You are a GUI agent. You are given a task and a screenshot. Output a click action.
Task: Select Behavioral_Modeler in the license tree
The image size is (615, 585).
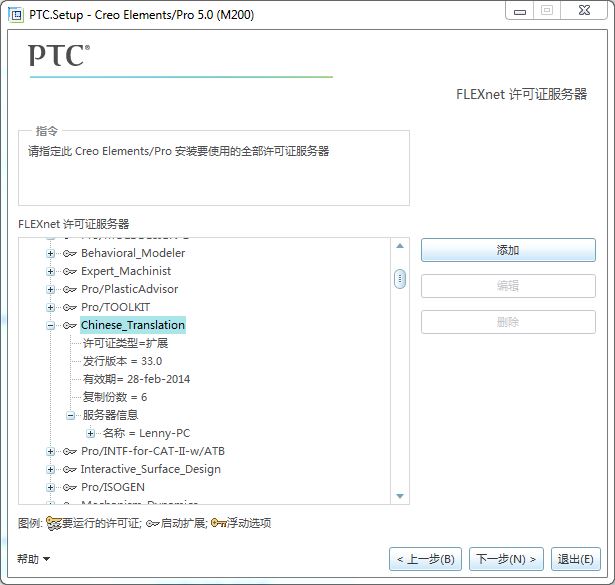tap(133, 253)
